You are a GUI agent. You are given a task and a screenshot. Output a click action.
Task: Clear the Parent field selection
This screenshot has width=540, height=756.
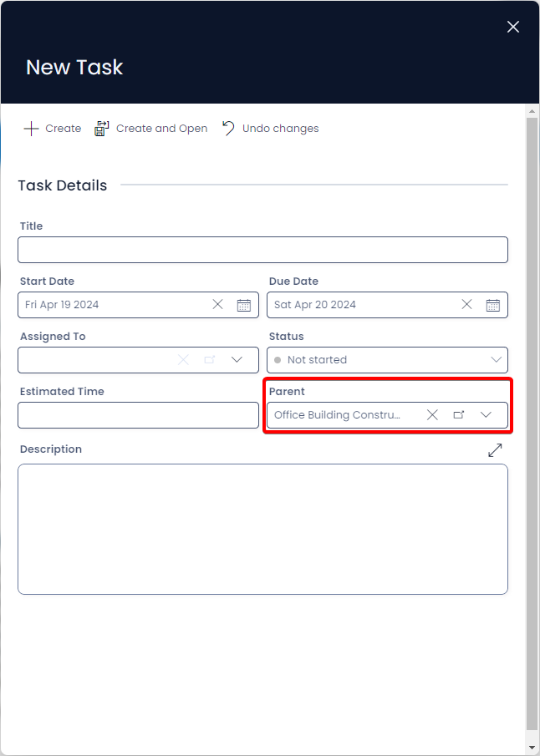(432, 414)
